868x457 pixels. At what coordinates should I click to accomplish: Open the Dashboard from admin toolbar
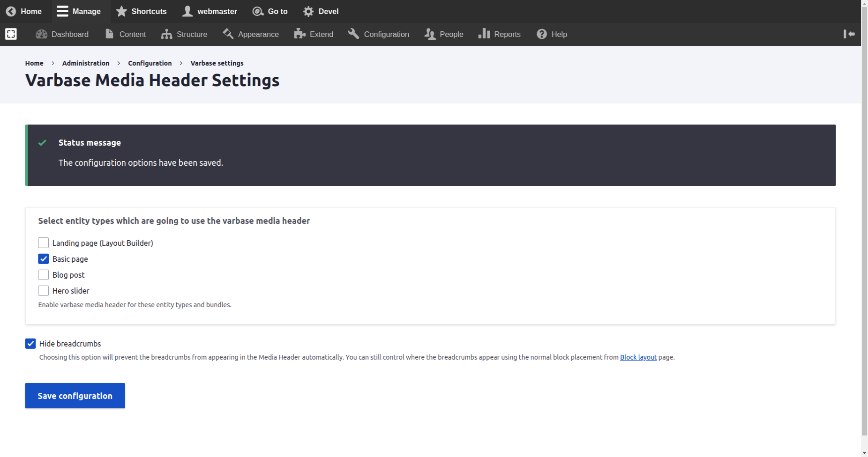click(62, 34)
